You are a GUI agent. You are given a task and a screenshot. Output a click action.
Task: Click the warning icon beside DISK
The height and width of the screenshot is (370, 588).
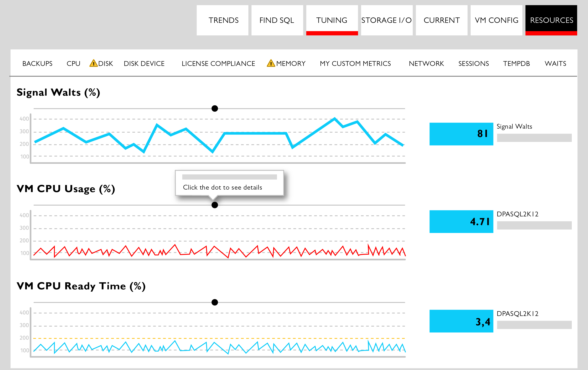(93, 63)
